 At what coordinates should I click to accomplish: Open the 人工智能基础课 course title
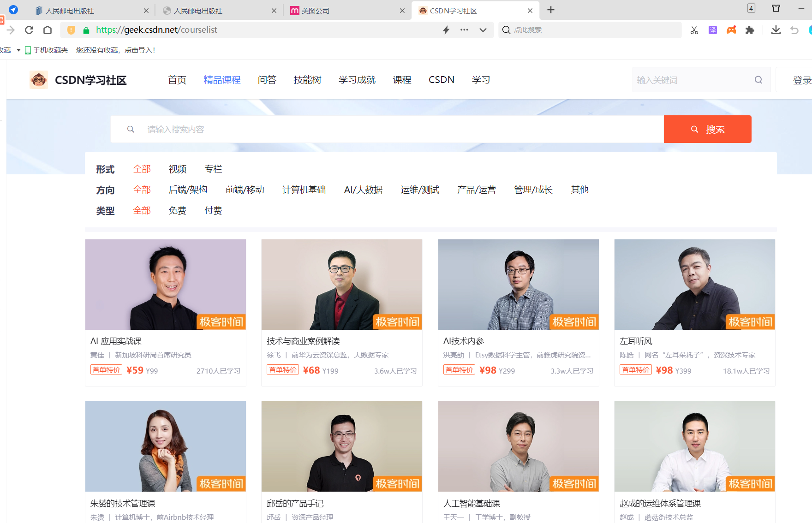[472, 504]
